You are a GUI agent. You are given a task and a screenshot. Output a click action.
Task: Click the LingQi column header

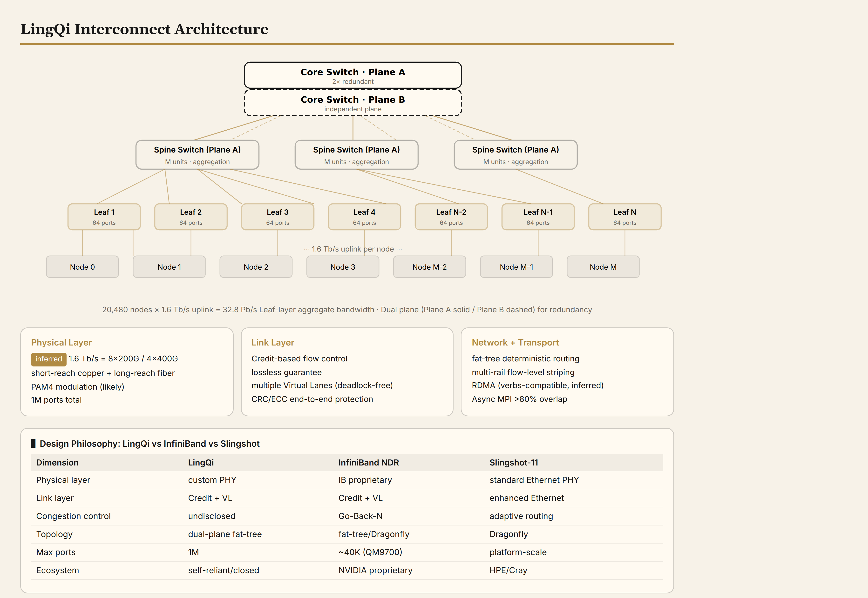point(201,463)
